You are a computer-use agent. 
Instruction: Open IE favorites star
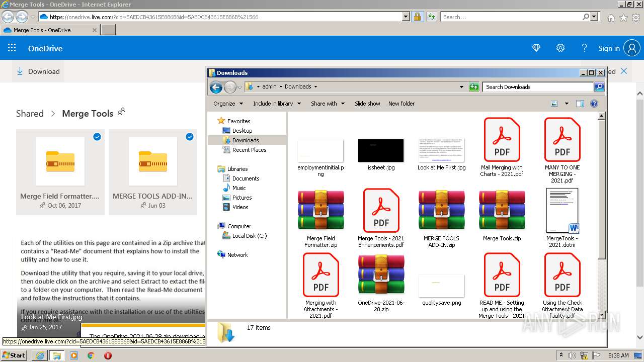[x=623, y=18]
